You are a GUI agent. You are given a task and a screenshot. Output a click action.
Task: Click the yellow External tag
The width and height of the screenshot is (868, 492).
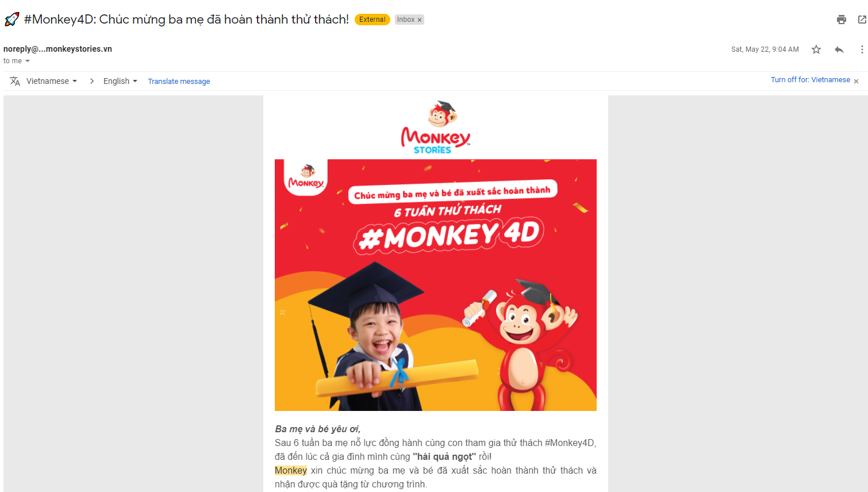pyautogui.click(x=372, y=20)
